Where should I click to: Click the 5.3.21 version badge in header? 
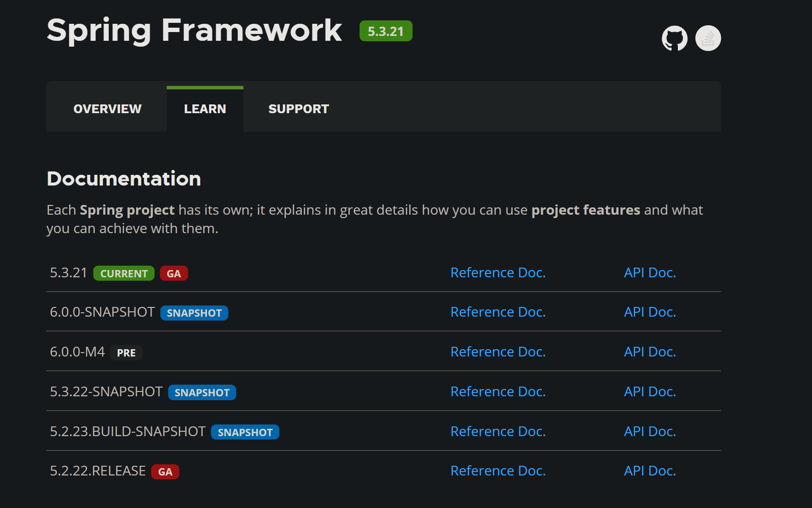point(386,31)
